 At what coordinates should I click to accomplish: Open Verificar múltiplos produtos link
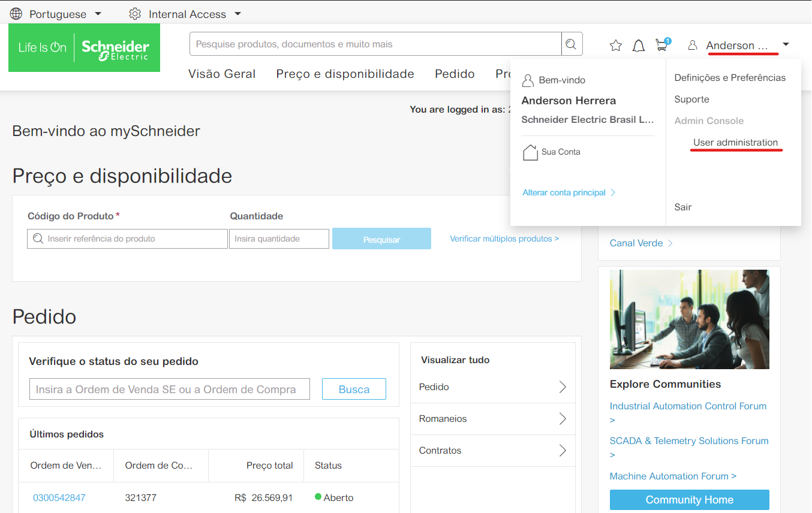point(504,239)
